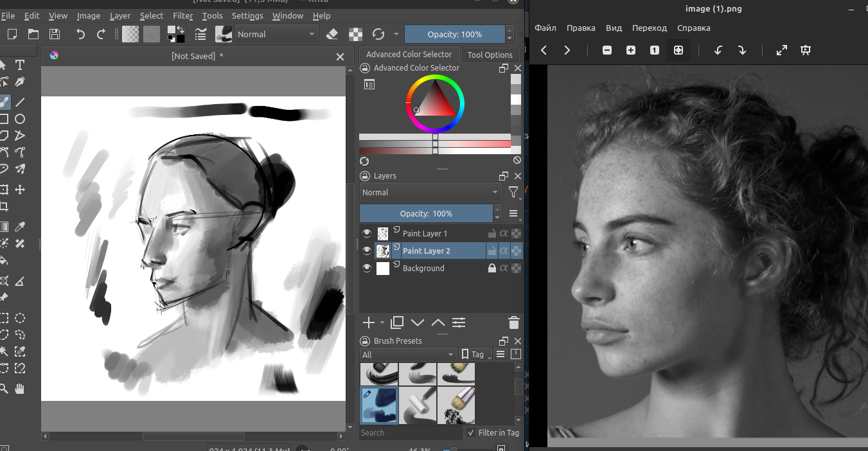868x451 pixels.
Task: Hide Paint Layer 2
Action: pos(367,251)
